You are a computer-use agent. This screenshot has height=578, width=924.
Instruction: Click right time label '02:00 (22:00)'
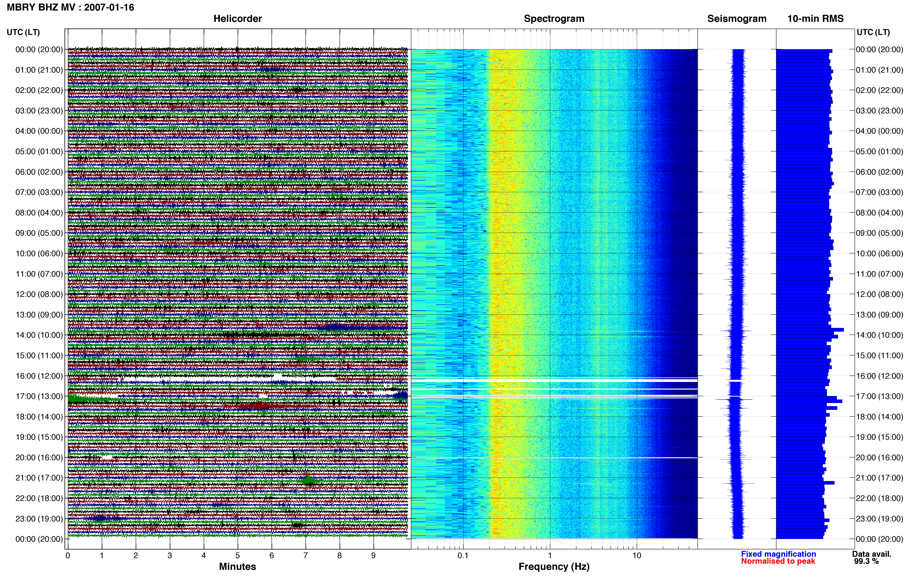click(879, 90)
